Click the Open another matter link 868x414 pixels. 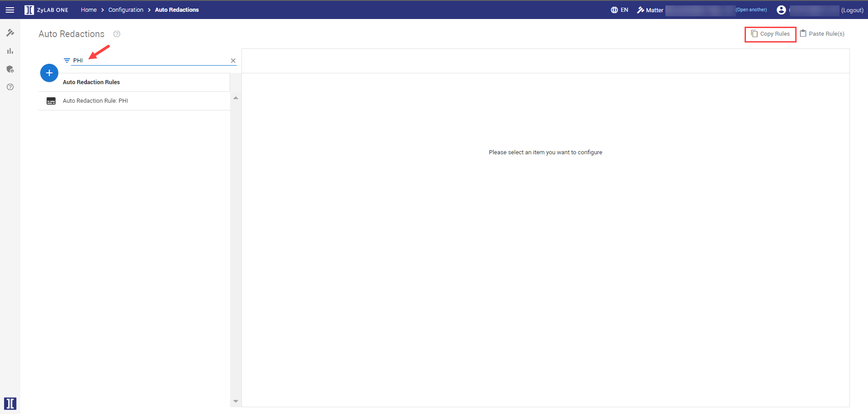tap(751, 10)
